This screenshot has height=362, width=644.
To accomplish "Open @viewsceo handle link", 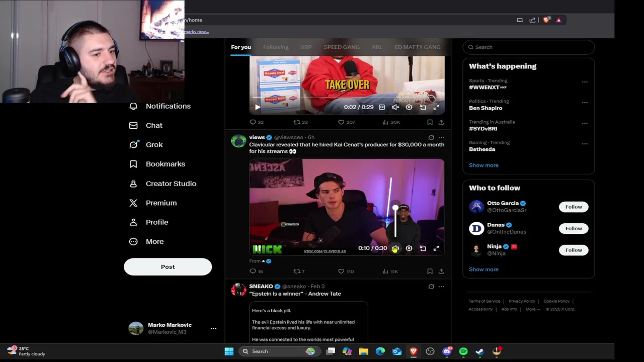I will [x=288, y=137].
